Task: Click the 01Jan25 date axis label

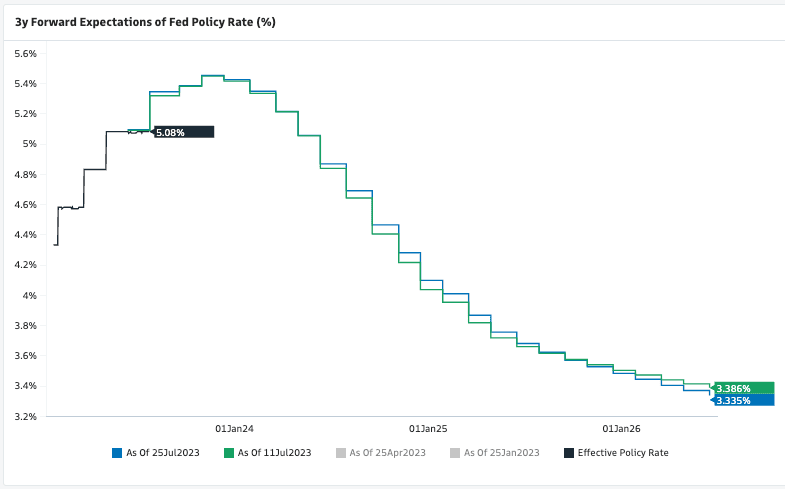Action: coord(429,428)
